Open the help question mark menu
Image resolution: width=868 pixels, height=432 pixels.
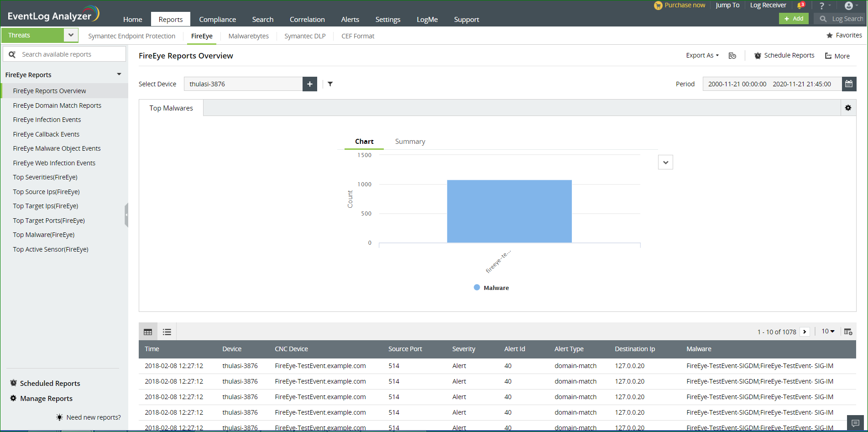point(822,5)
